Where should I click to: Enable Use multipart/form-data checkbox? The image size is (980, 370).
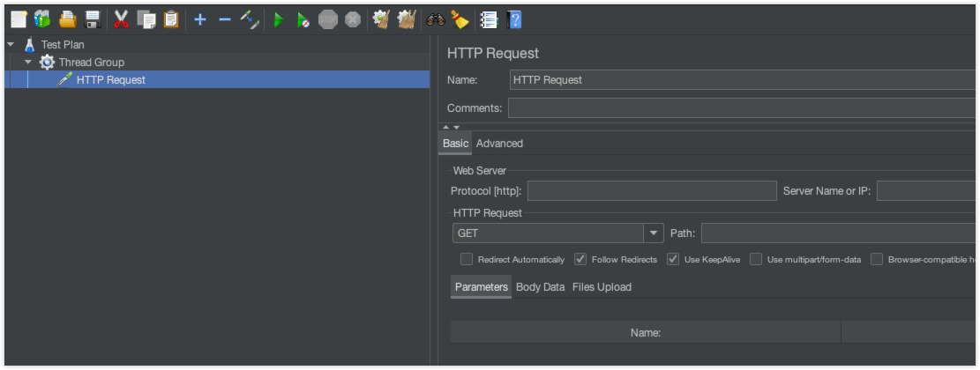coord(756,259)
